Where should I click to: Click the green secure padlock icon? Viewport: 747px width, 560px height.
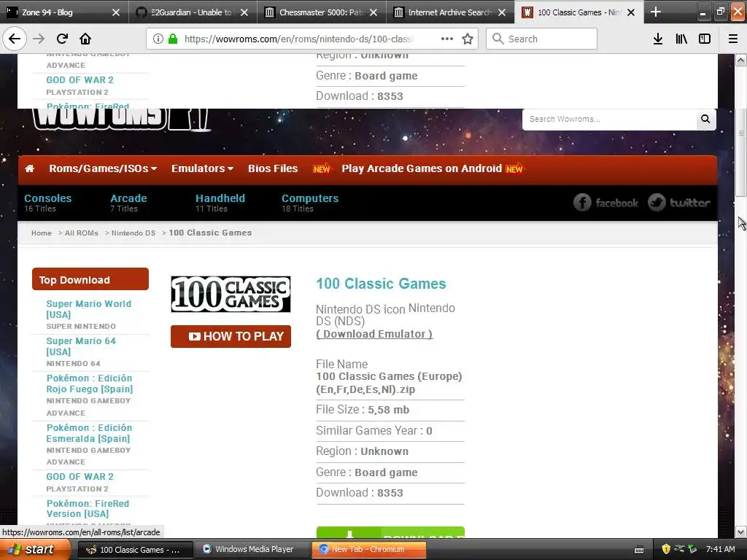tap(174, 39)
